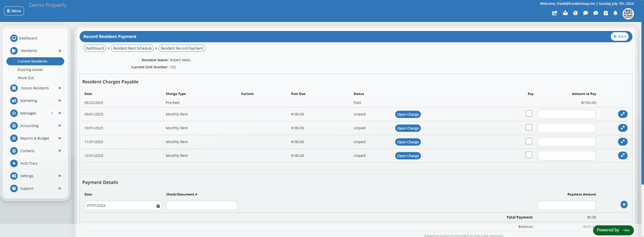Expand the Marketing chevron
The height and width of the screenshot is (237, 644).
[x=59, y=101]
